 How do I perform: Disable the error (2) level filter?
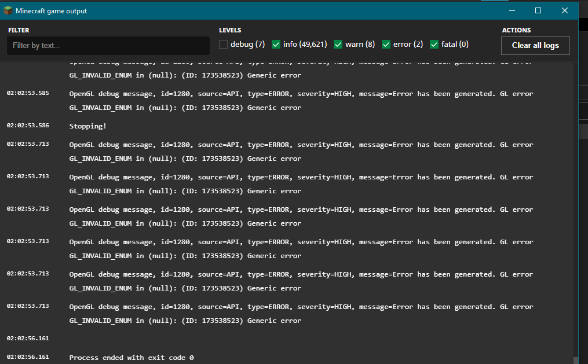coord(386,45)
